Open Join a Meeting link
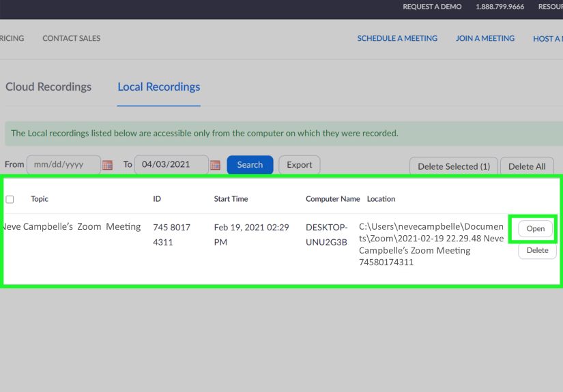 [x=485, y=38]
